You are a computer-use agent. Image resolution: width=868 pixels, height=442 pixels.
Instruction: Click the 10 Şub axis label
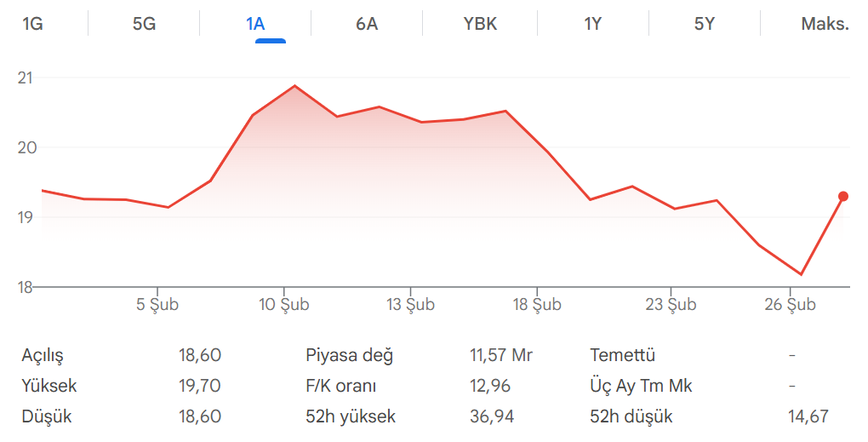tap(284, 305)
